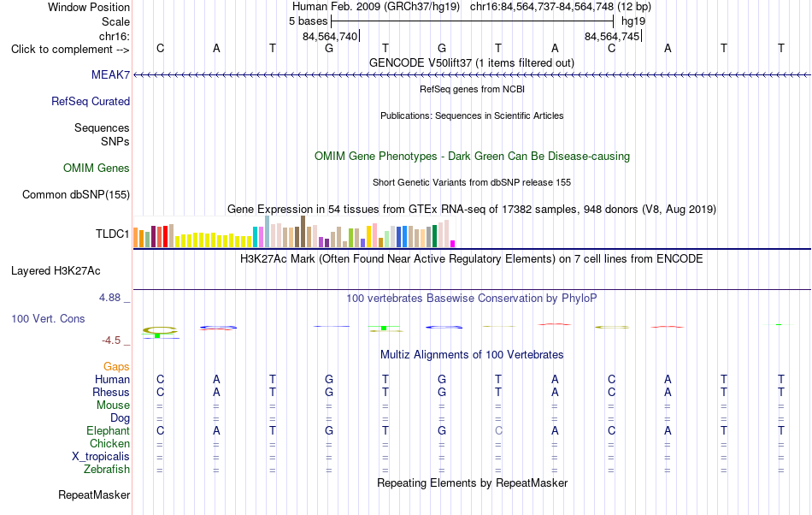Click the 84,564,745 coordinate label
Viewport: 812px width, 515px height.
612,36
